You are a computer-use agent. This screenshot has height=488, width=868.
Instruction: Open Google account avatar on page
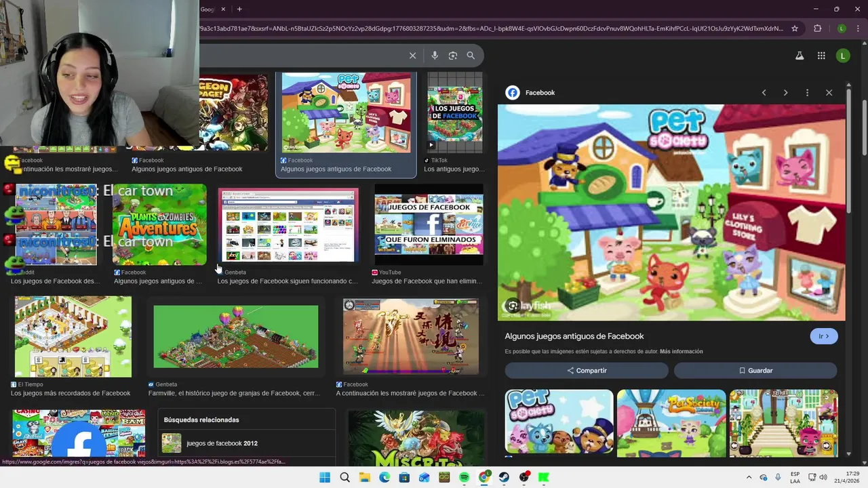click(843, 56)
